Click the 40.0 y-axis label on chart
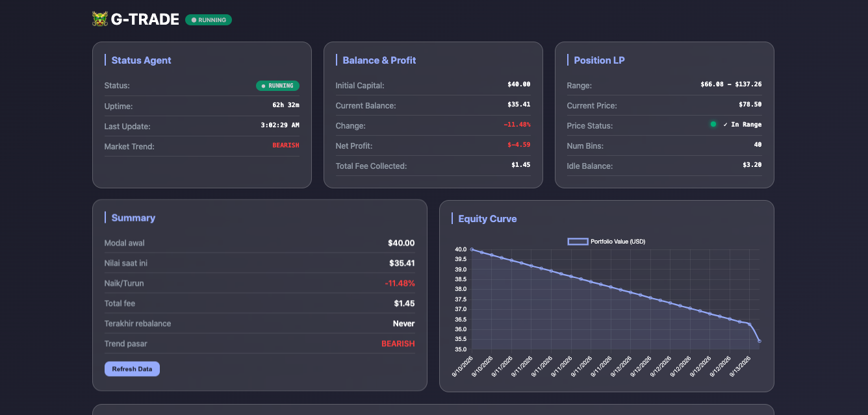The width and height of the screenshot is (868, 415). [x=461, y=249]
